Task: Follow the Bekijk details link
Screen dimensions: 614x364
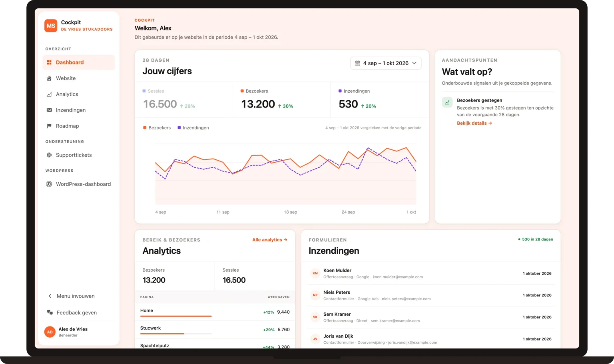Action: [x=474, y=123]
